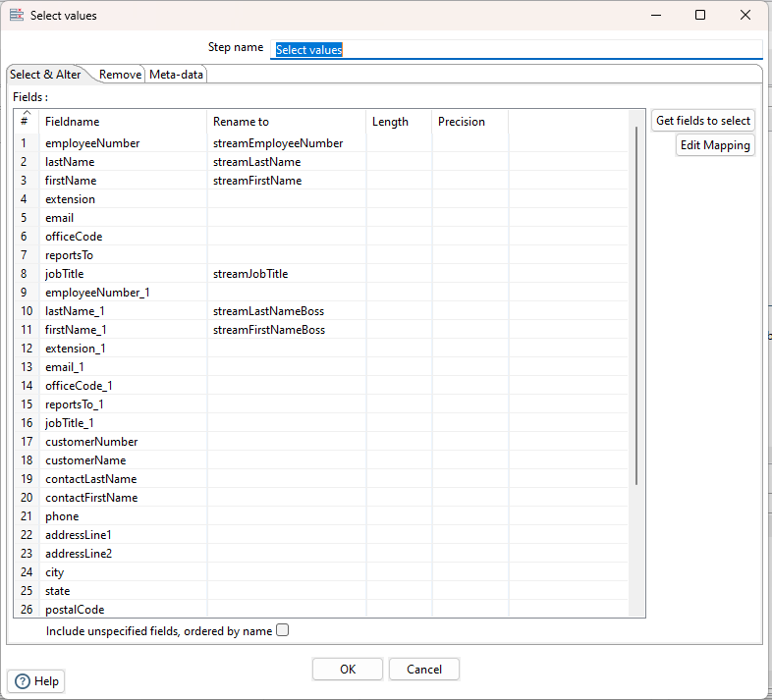Maximize the Select values window
Screen dimensions: 772x700
700,16
